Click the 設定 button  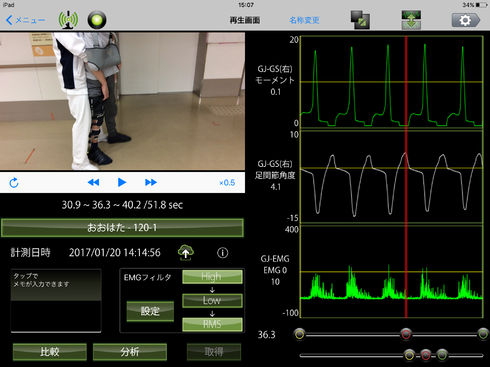pos(150,311)
